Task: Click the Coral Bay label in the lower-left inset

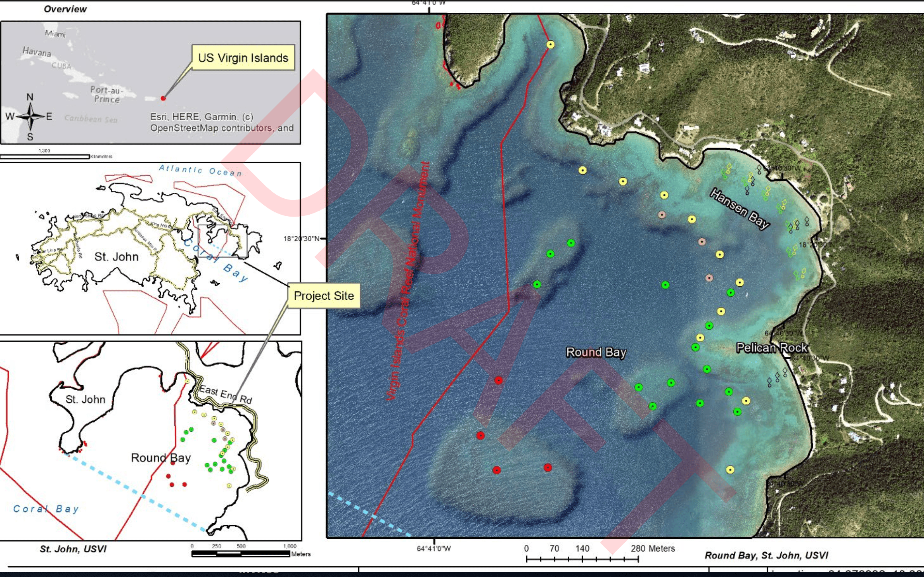Action: click(46, 509)
